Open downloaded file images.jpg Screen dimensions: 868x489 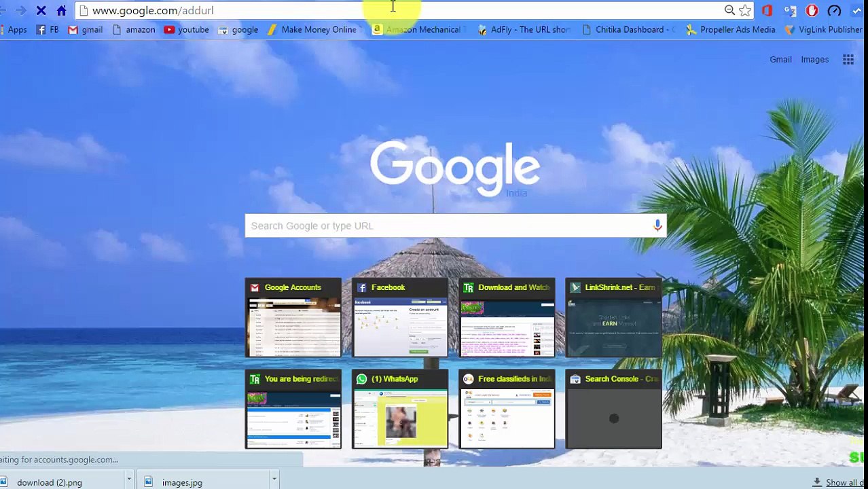pyautogui.click(x=182, y=482)
